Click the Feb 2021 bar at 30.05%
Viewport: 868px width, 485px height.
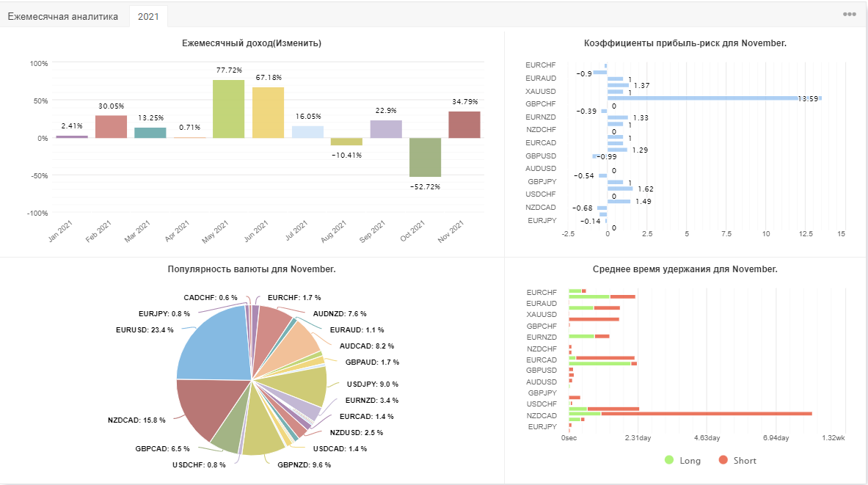pyautogui.click(x=112, y=127)
